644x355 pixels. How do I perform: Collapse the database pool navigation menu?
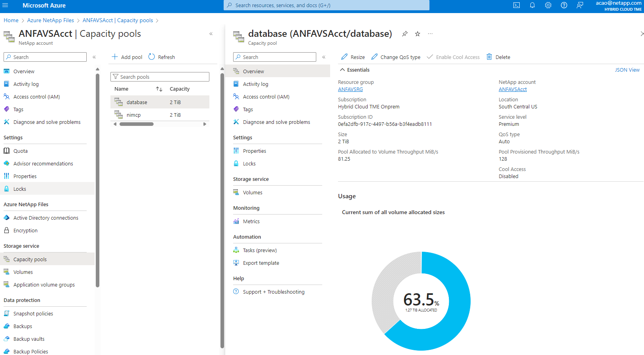(x=324, y=57)
